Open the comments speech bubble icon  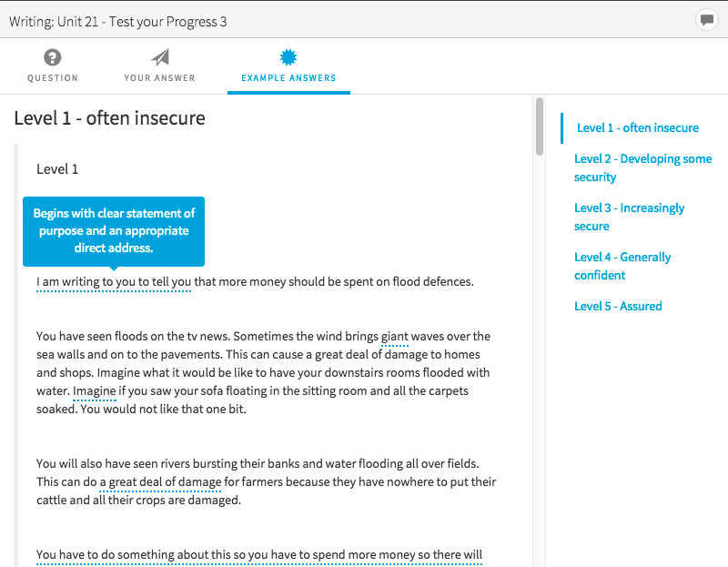click(707, 20)
